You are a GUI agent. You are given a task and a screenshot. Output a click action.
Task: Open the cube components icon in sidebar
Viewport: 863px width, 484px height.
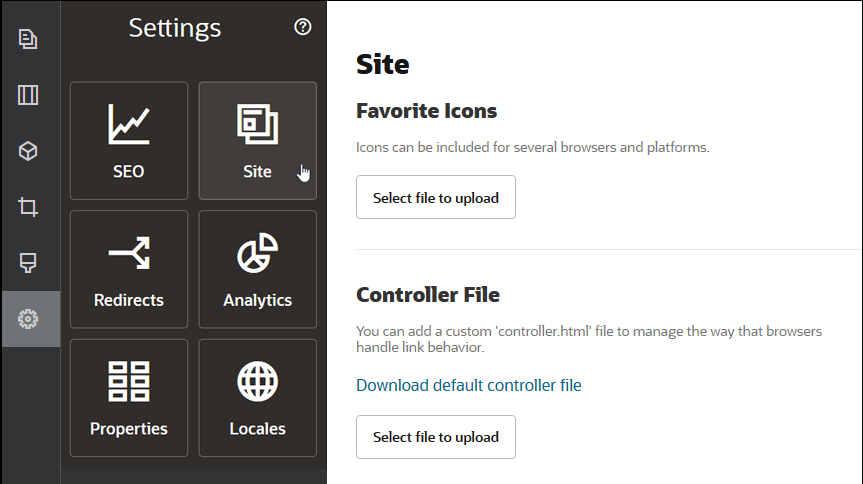(28, 151)
